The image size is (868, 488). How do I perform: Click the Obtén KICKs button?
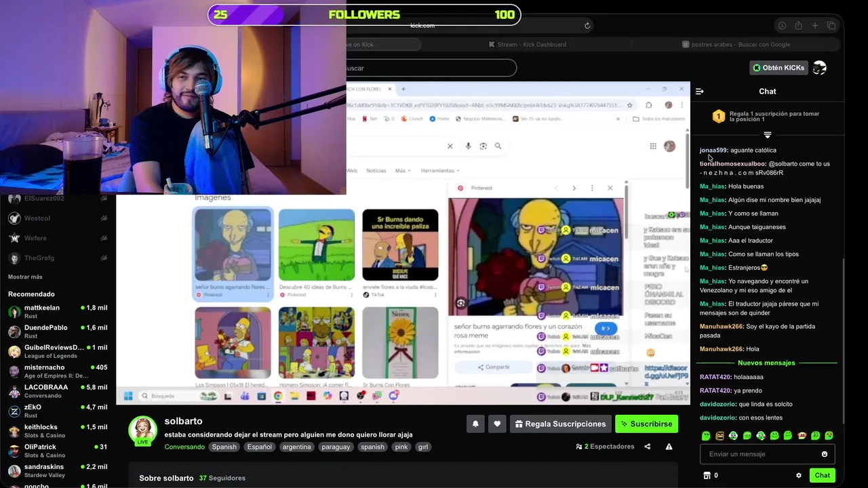(778, 68)
